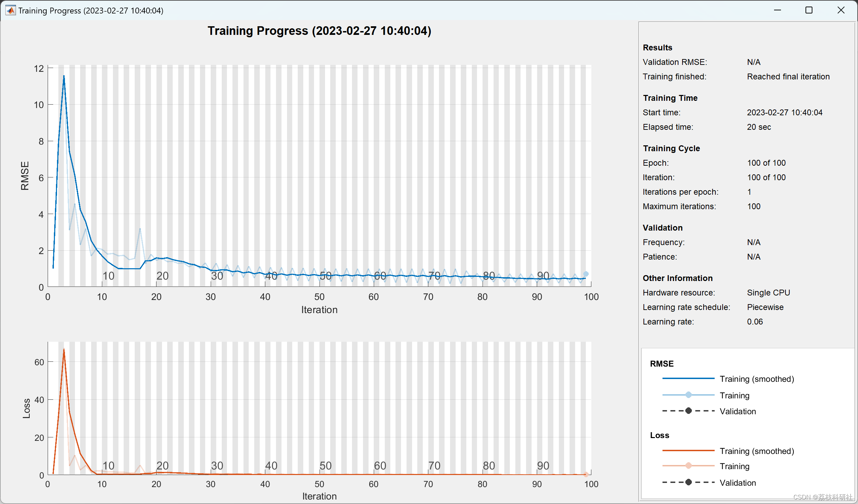Click the Learning rate value 0.06
This screenshot has width=858, height=504.
(755, 322)
